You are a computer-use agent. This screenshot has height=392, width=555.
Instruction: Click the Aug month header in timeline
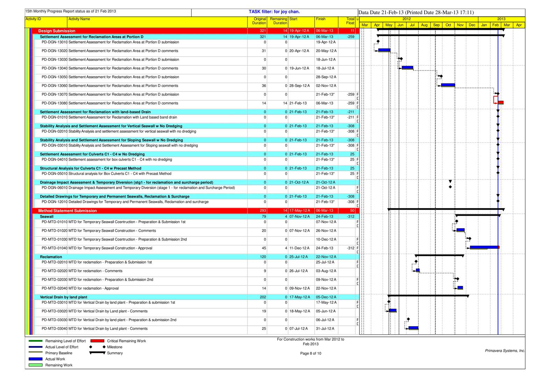[x=424, y=25]
